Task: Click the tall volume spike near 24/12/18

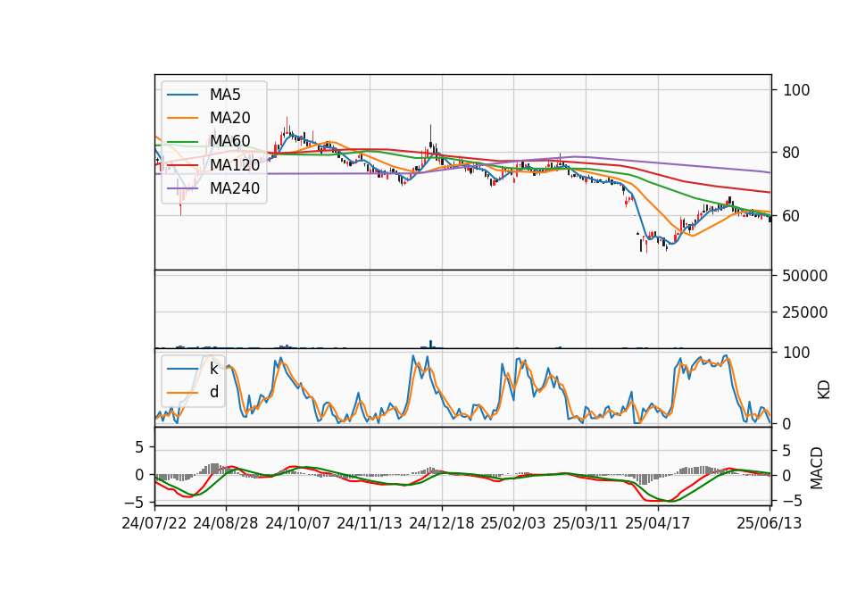Action: coord(430,345)
